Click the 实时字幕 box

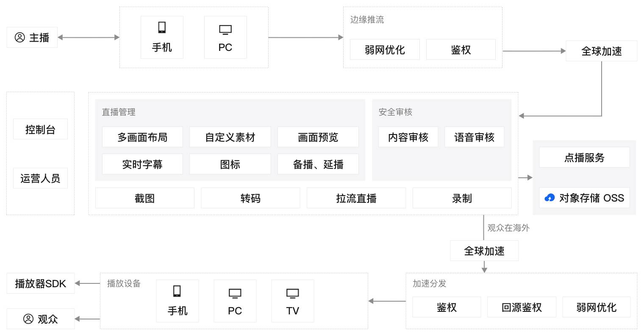tap(142, 164)
